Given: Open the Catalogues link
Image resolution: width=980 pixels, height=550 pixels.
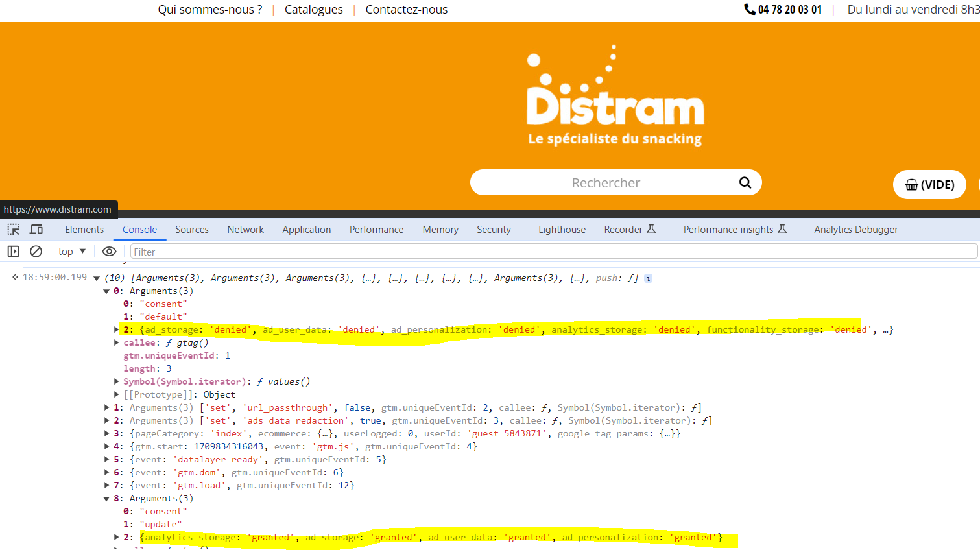Looking at the screenshot, I should click(314, 10).
